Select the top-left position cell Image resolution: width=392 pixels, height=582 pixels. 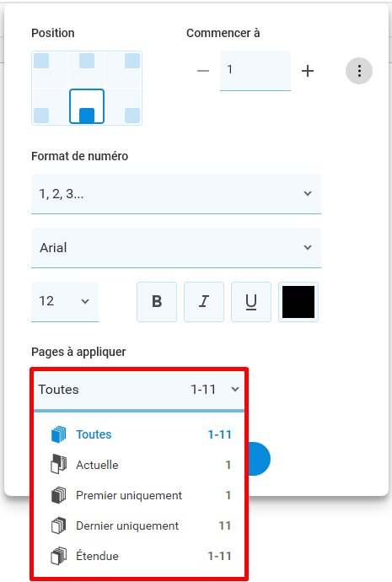[51, 69]
